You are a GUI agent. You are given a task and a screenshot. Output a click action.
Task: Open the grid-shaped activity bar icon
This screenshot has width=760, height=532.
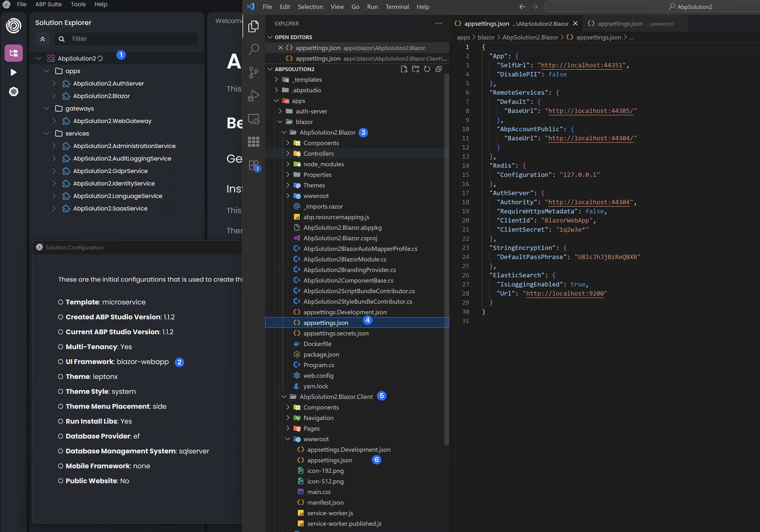click(x=254, y=142)
